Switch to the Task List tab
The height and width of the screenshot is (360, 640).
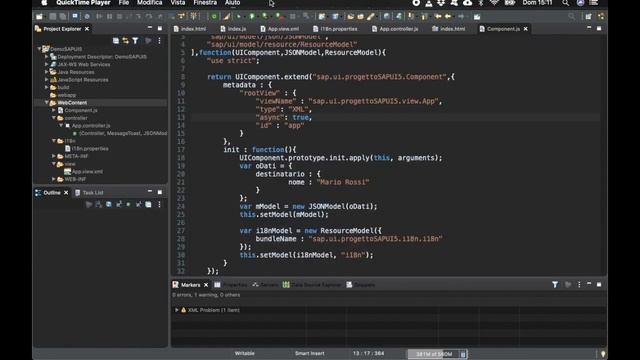click(89, 193)
